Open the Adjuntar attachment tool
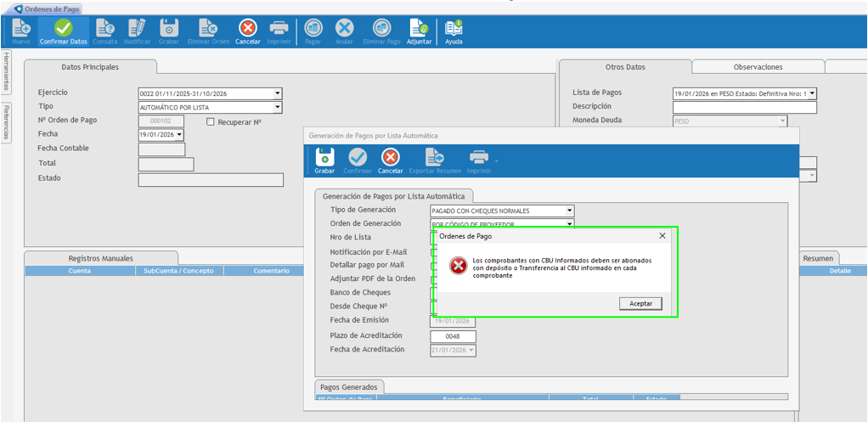868x422 pixels. coord(419,31)
